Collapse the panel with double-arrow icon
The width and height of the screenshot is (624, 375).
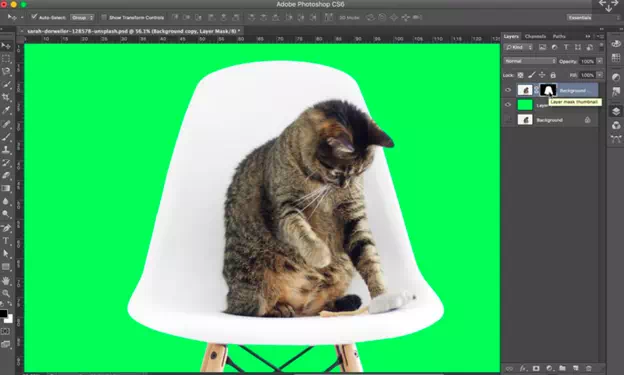[x=588, y=36]
